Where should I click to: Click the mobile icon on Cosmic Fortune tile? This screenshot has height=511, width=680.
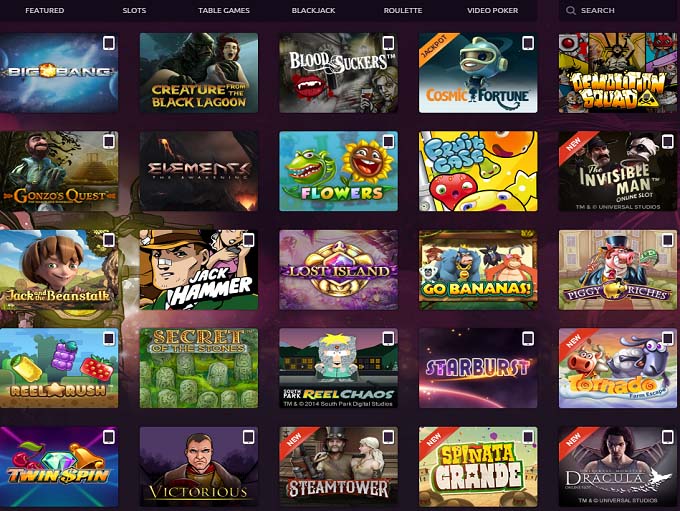(528, 43)
